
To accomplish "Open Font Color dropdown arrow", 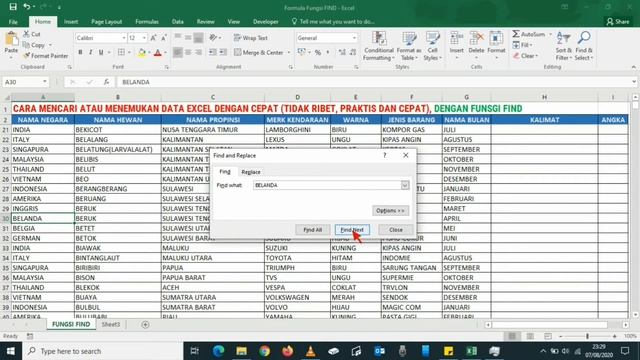I will coord(165,52).
